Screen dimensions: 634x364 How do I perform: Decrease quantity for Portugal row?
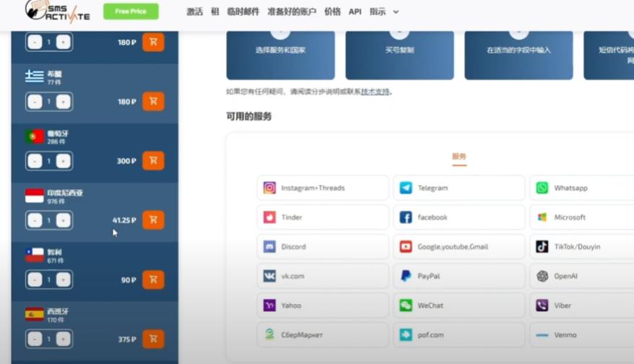(35, 161)
